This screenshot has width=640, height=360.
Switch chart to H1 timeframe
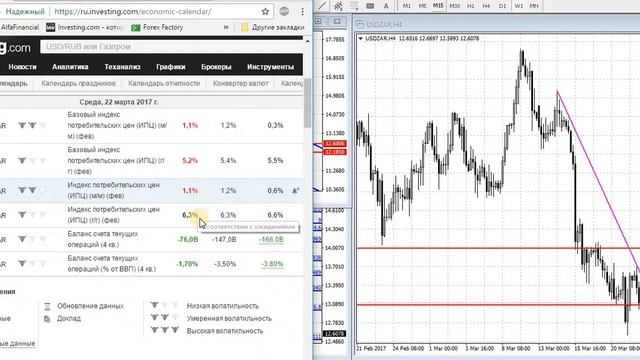coord(471,6)
